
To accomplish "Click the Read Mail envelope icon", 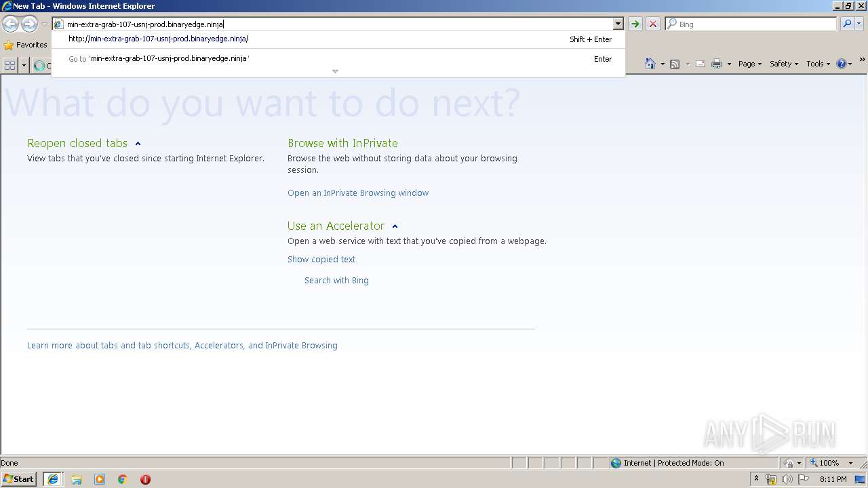I will click(701, 64).
